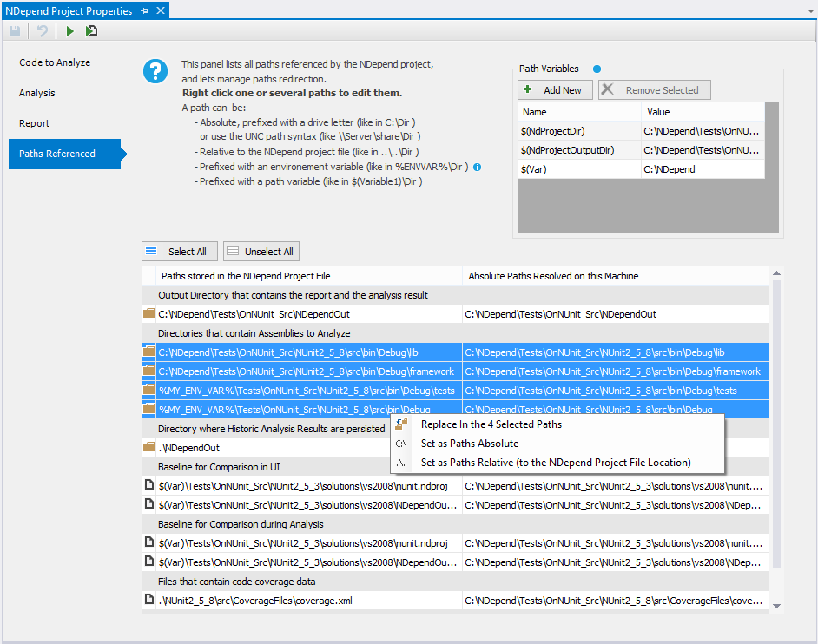Click the file icon of the coverage.xml row
Image resolution: width=818 pixels, height=644 pixels.
[149, 600]
